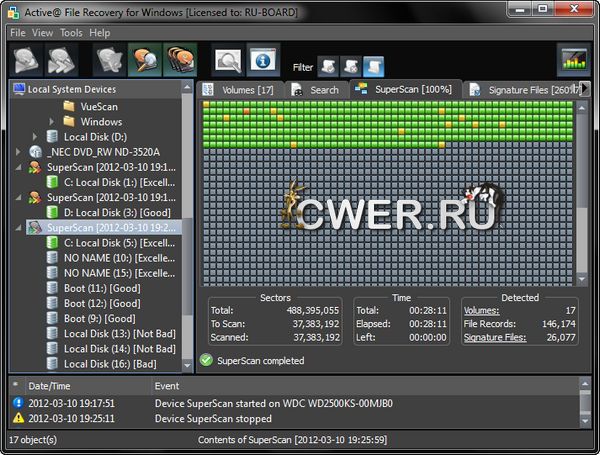Click the middle file filter icon

pos(350,67)
